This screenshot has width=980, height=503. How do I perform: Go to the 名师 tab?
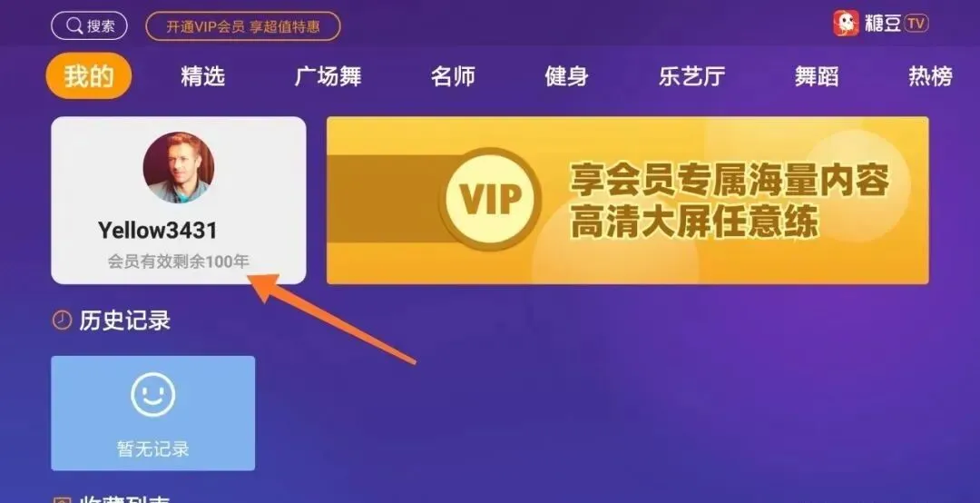tap(453, 76)
